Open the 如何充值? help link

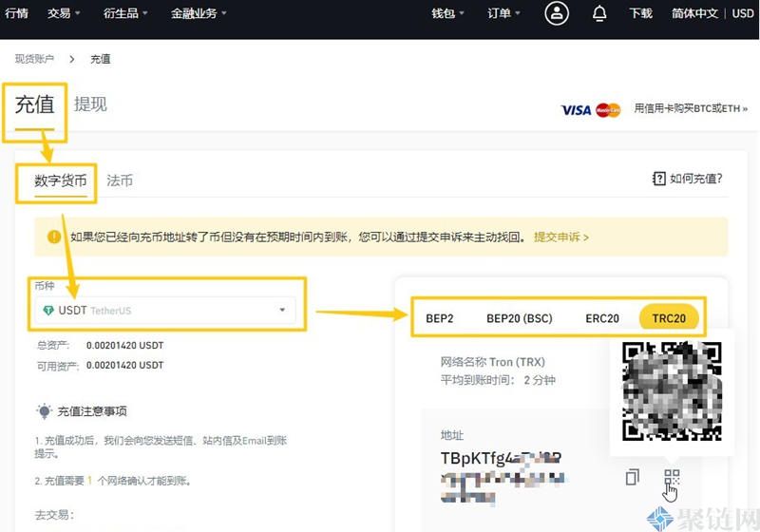[695, 179]
